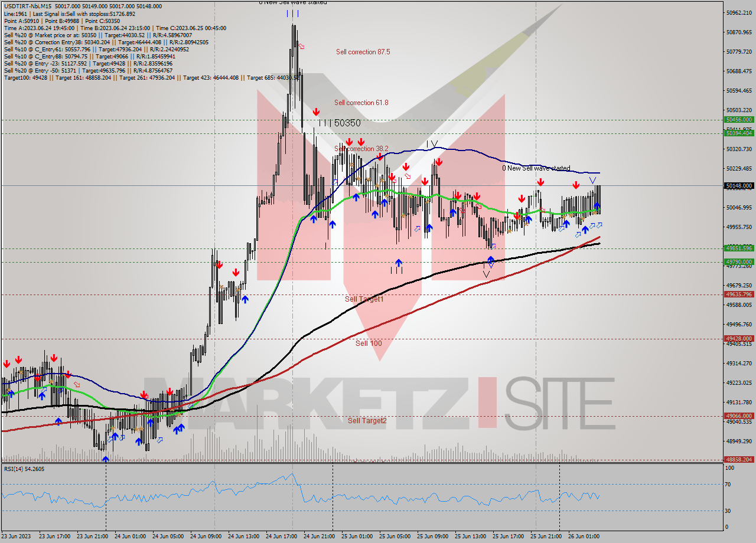Click the 49131.780 price axis value
The width and height of the screenshot is (756, 543).
tap(740, 402)
